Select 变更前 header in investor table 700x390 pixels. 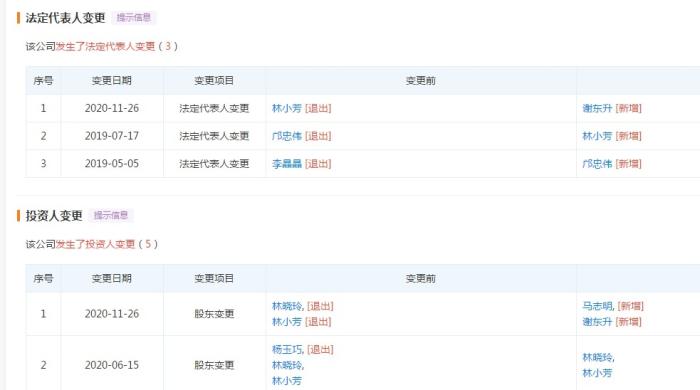pyautogui.click(x=421, y=278)
